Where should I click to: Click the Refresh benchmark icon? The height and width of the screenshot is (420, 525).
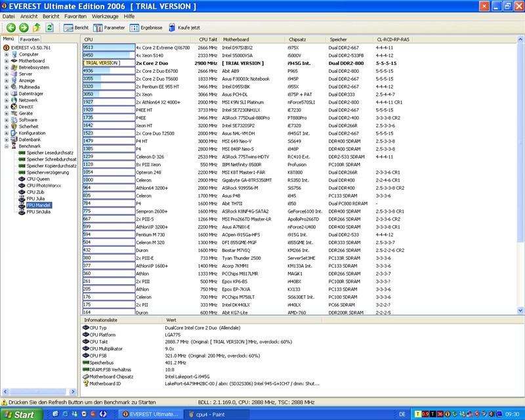point(49,28)
